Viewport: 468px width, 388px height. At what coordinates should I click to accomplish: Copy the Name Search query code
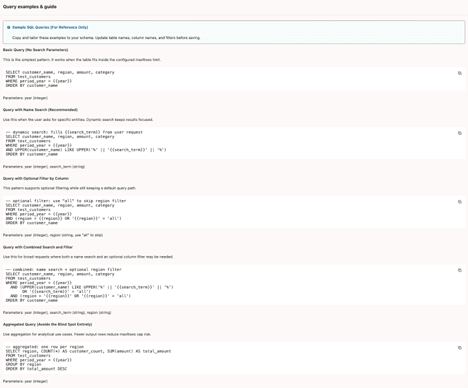click(460, 133)
